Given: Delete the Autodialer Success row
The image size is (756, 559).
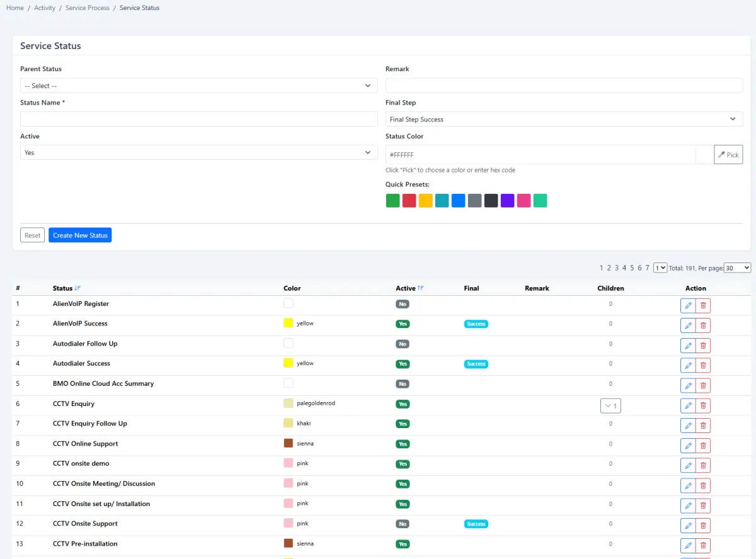Looking at the screenshot, I should click(x=703, y=366).
